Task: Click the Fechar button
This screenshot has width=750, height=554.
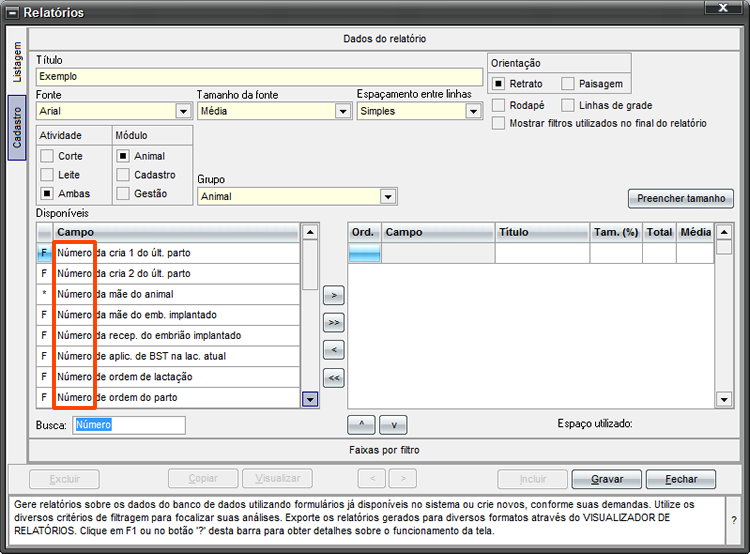Action: point(681,479)
